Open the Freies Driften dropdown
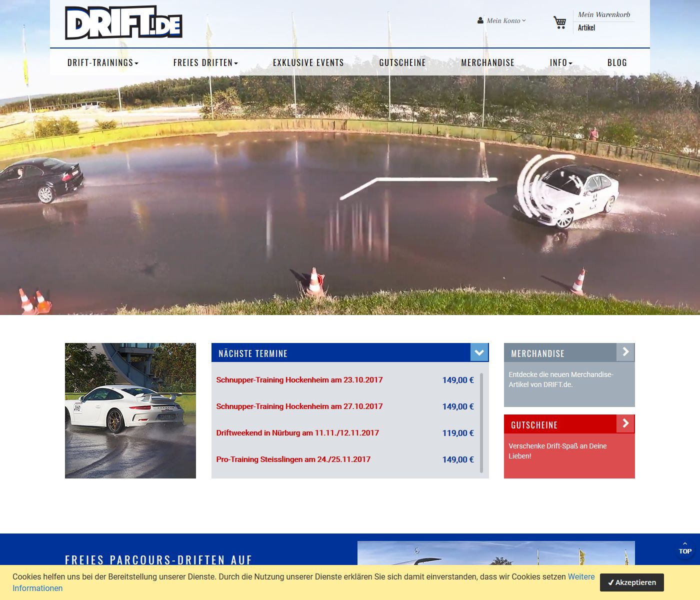The width and height of the screenshot is (700, 600). [205, 62]
